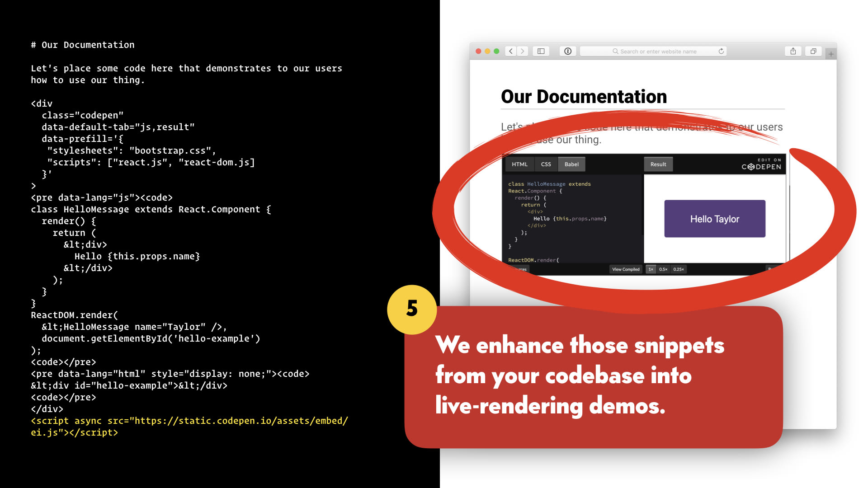The image size is (868, 488).
Task: Open the privacy report shield icon
Action: point(568,51)
